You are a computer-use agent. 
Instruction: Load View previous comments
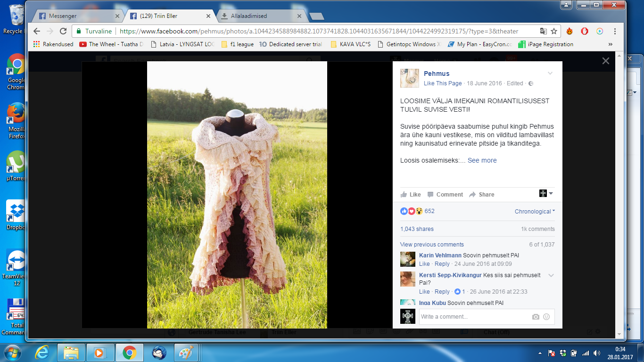click(x=432, y=245)
